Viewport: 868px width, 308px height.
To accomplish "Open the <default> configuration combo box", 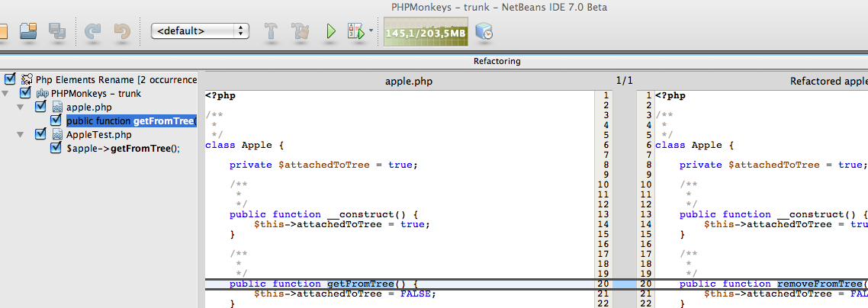I will pos(200,31).
